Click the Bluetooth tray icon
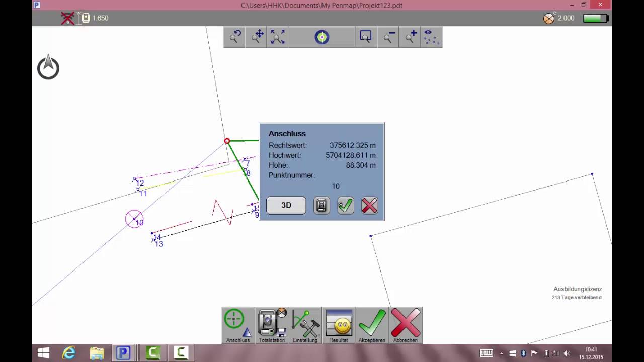Viewport: 644px width, 362px height. (x=523, y=353)
